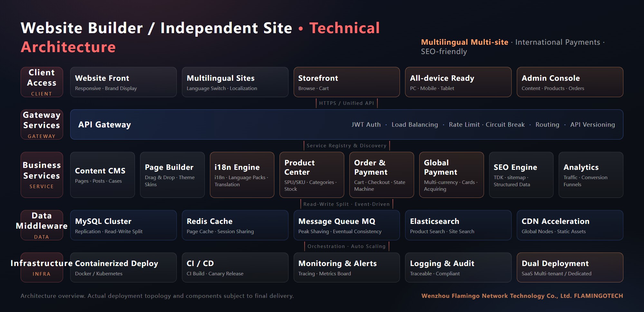The image size is (644, 312).
Task: Open the Logging & Audit card
Action: pos(458,267)
